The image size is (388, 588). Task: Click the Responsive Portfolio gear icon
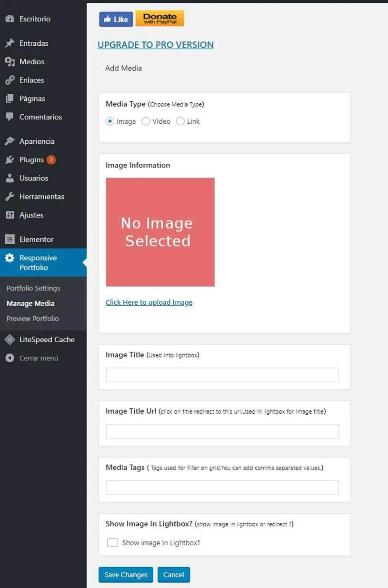click(x=9, y=258)
